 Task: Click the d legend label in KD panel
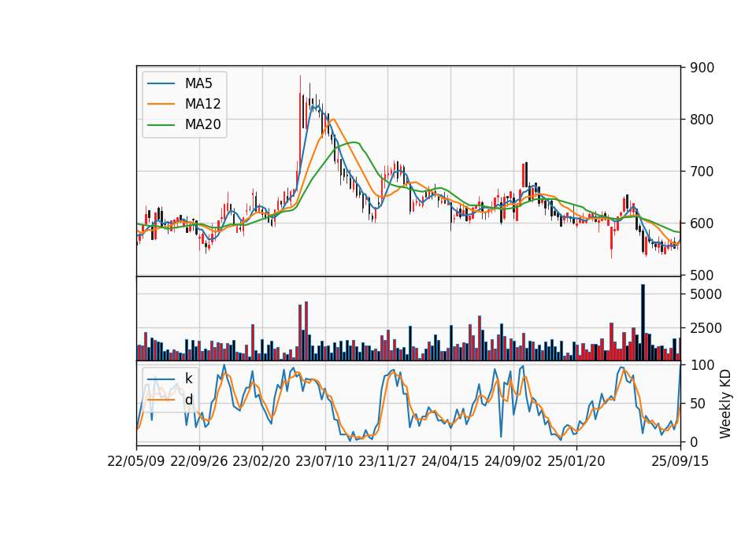coord(188,400)
